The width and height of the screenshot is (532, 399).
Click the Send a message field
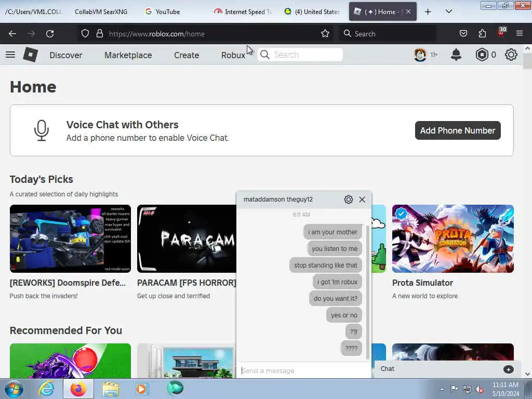point(303,370)
